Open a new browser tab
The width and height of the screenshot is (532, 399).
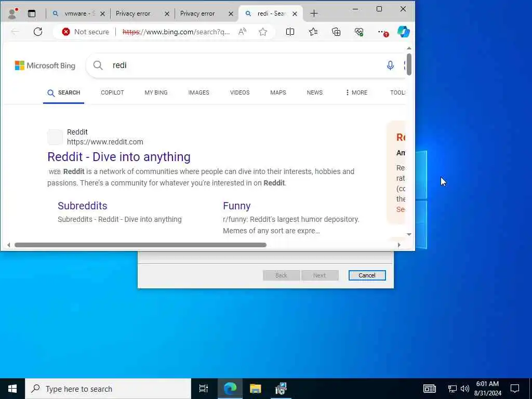(x=314, y=14)
